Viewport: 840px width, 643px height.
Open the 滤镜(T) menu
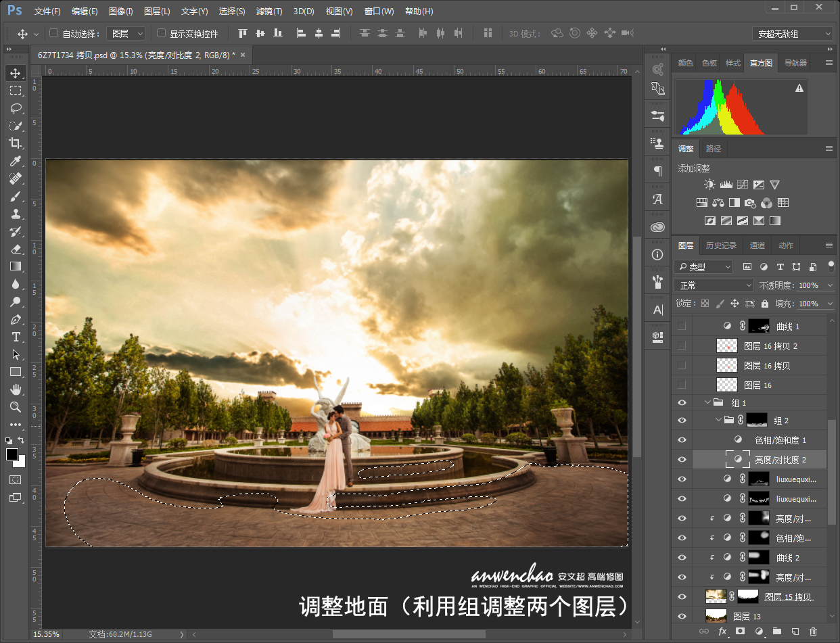tap(269, 11)
